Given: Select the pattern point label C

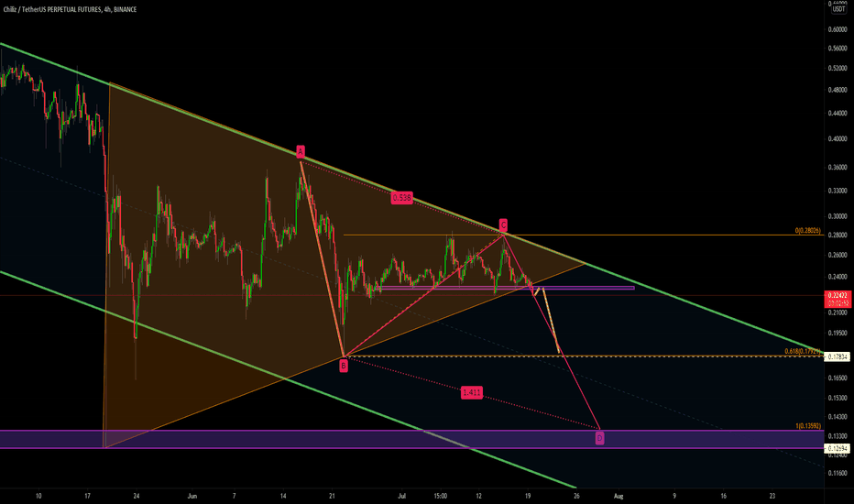Looking at the screenshot, I should [x=503, y=225].
